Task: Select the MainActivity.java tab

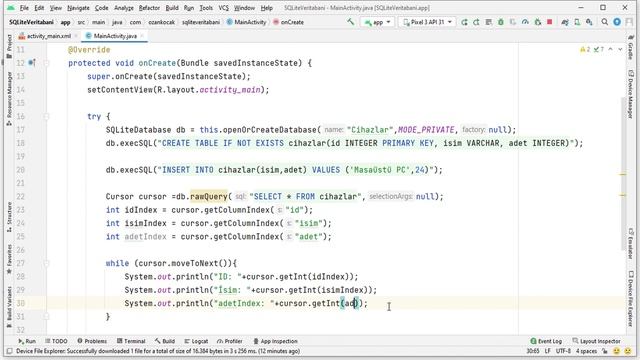Action: tap(115, 36)
